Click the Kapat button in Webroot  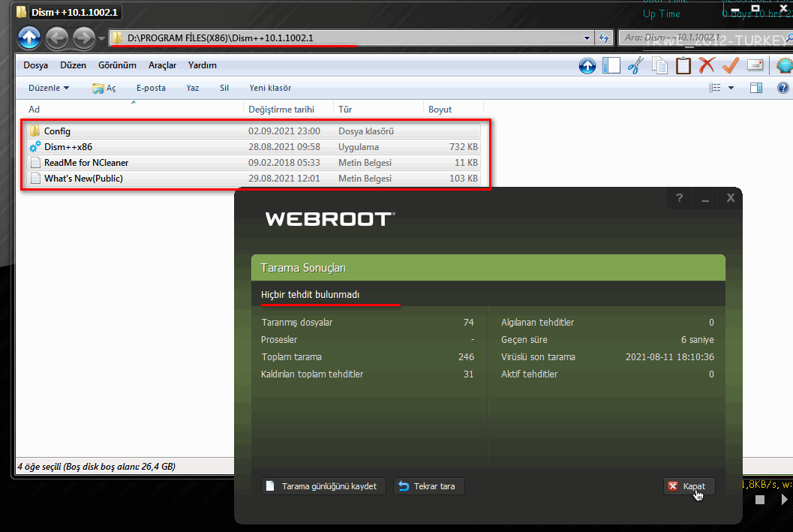coord(689,486)
